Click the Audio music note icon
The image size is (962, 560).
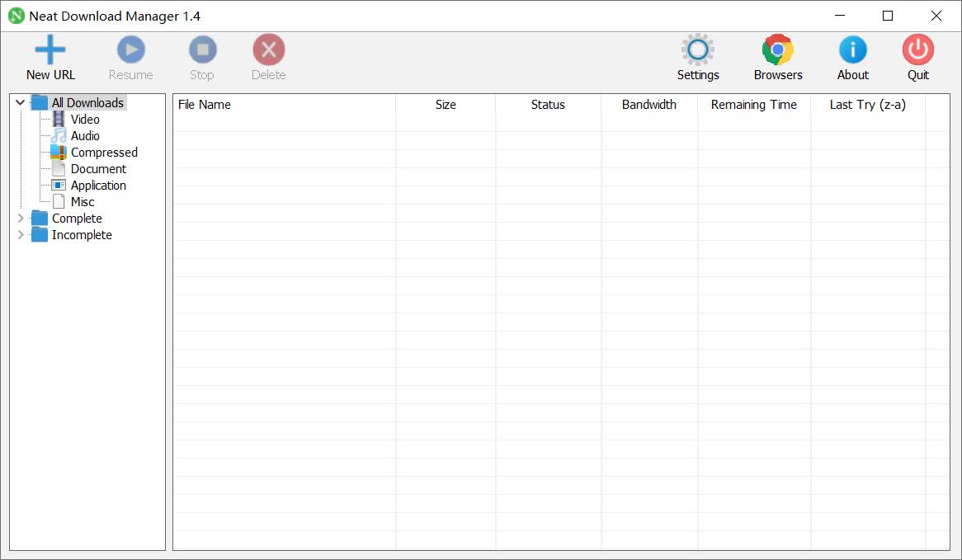tap(59, 135)
